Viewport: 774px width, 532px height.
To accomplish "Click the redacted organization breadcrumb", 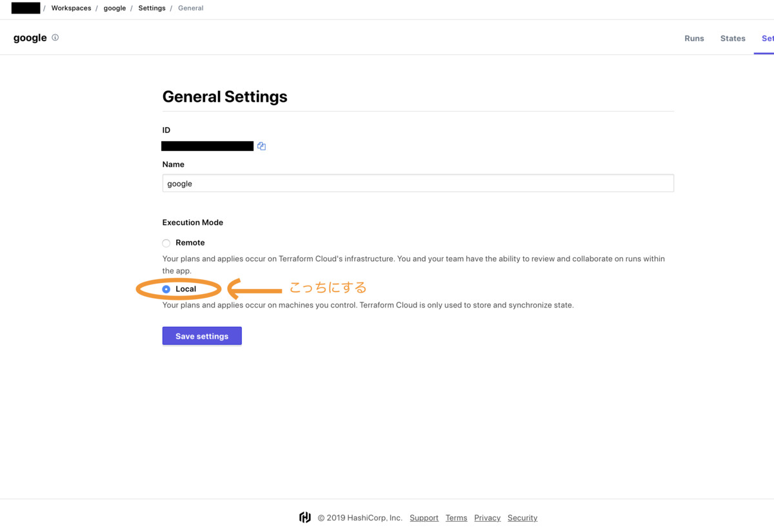I will pos(26,8).
